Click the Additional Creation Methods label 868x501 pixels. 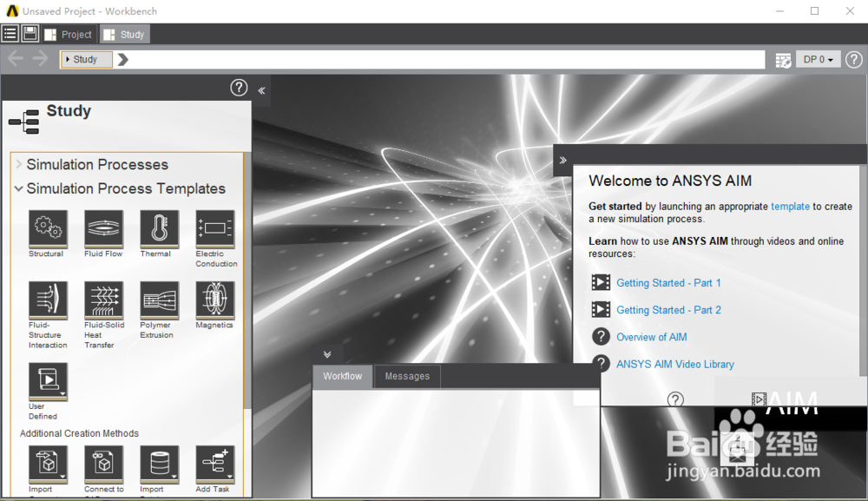(x=79, y=433)
